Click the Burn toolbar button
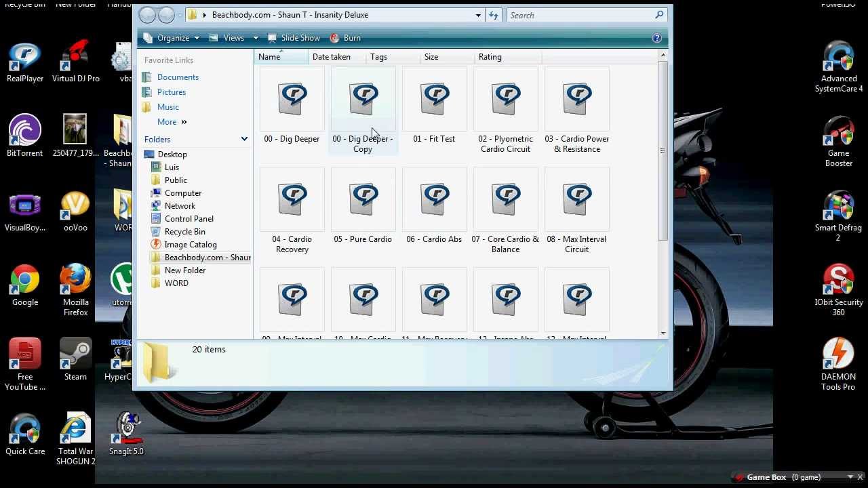This screenshot has height=488, width=868. click(x=345, y=38)
